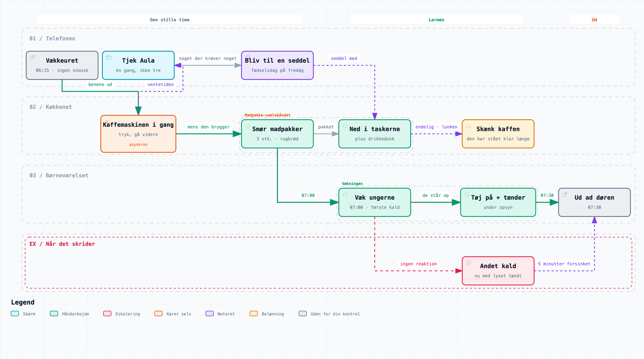Viewport: 644px width, 359px height.
Task: Click the Eskalering legend swatch
Action: (x=107, y=314)
